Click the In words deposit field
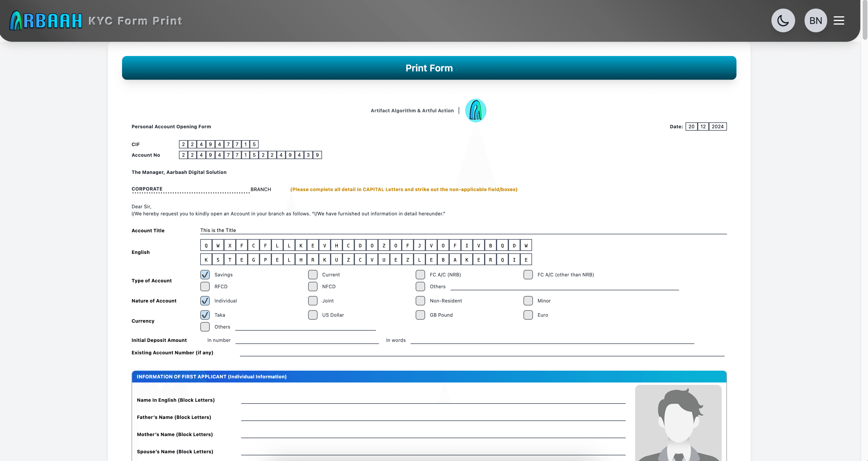 (x=552, y=340)
